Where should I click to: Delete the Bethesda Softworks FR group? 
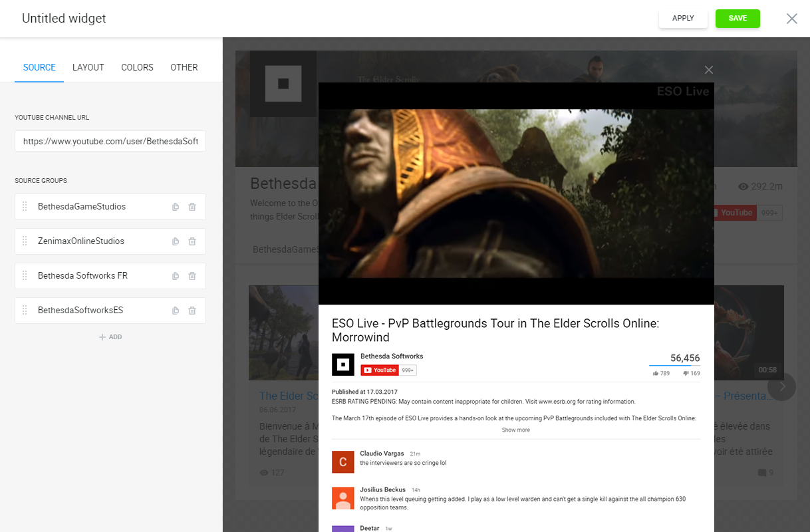tap(192, 276)
